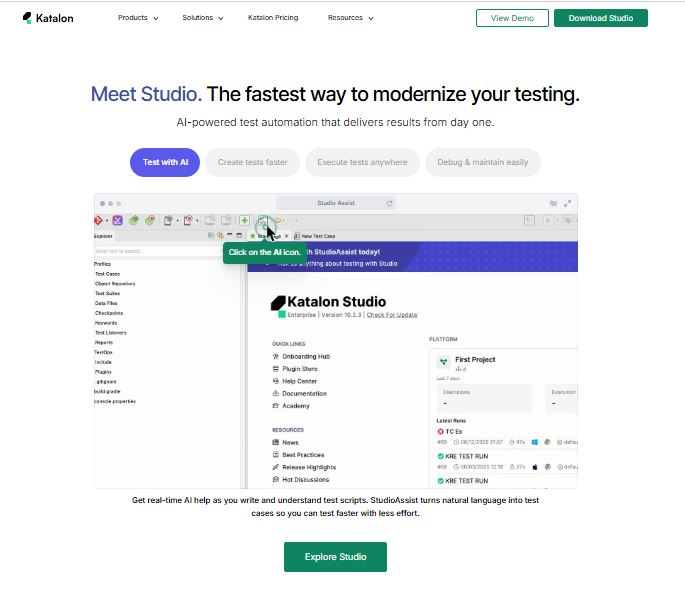The width and height of the screenshot is (685, 608).
Task: Expand the Resources menu
Action: tap(350, 18)
